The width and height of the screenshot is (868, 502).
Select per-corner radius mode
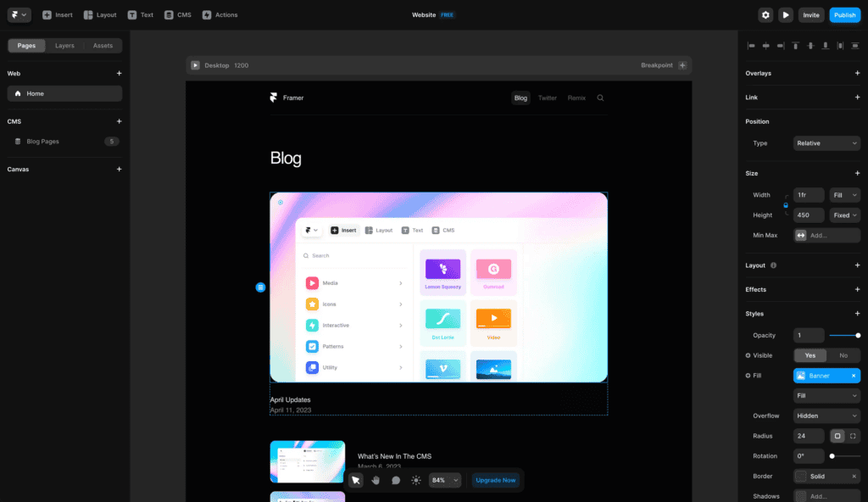[x=853, y=436]
